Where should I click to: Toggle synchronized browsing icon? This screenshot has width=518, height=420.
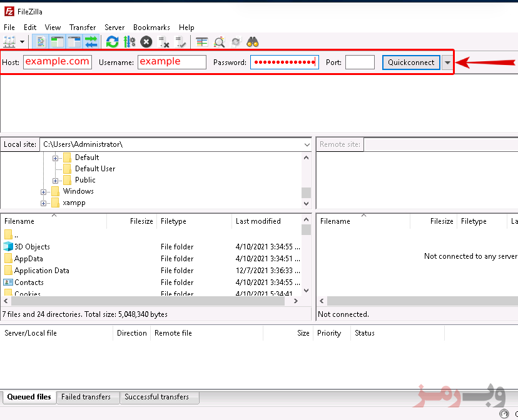tap(236, 42)
